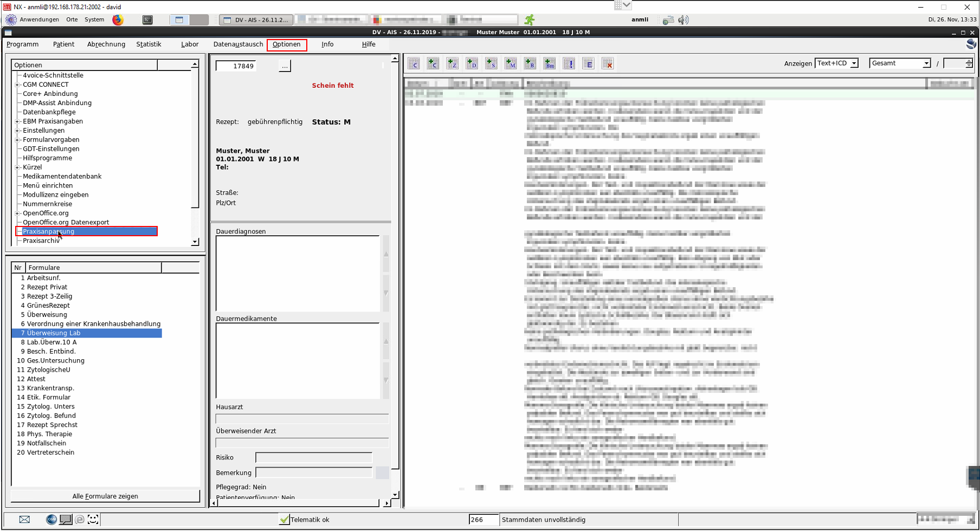Viewport: 980px width, 531px height.
Task: Click the globe icon at menu bar right
Action: click(x=971, y=44)
